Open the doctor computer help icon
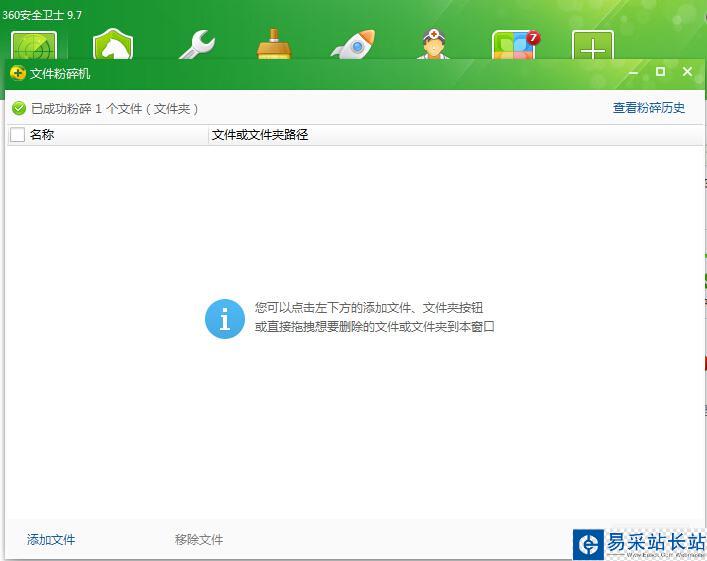Image resolution: width=707 pixels, height=561 pixels. [x=433, y=44]
